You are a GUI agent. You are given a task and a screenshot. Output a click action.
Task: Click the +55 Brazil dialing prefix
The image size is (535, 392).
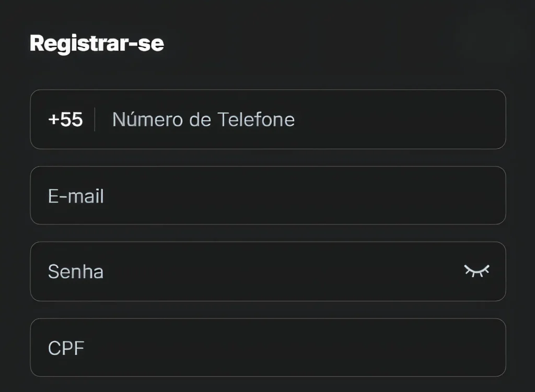65,120
